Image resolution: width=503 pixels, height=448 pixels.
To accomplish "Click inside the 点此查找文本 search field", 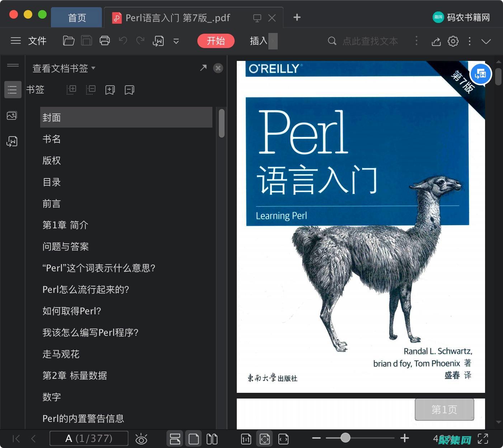I will (370, 41).
